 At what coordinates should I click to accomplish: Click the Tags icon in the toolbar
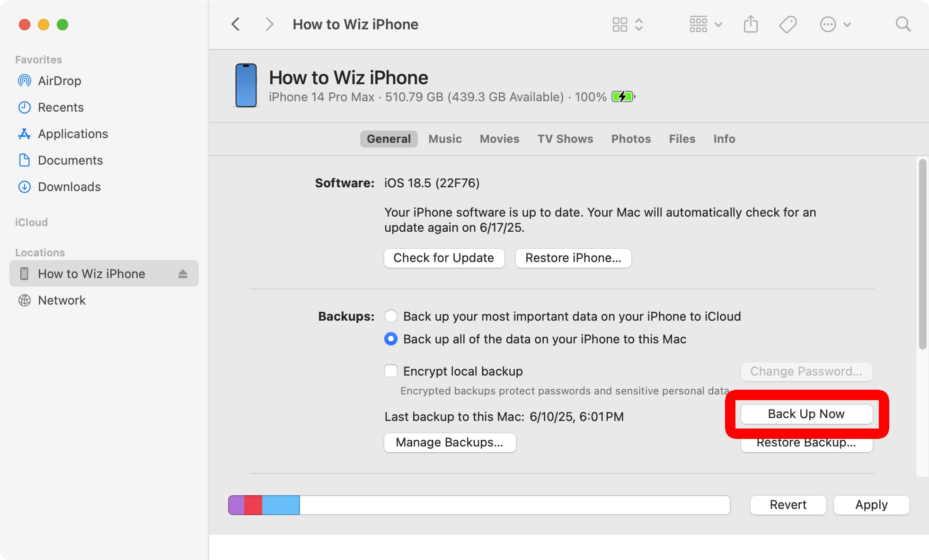[788, 24]
